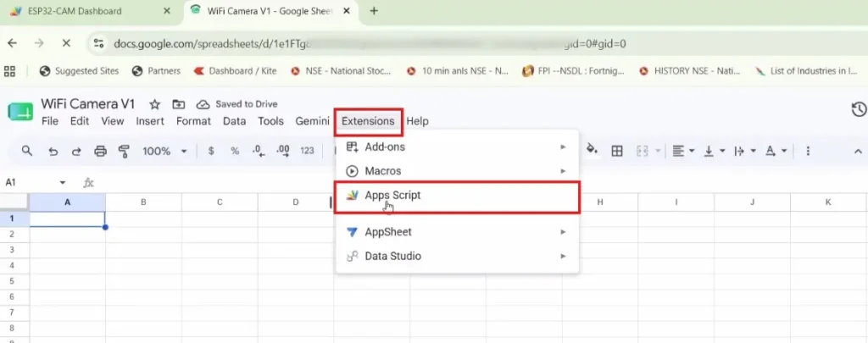
Task: Open a new browser tab
Action: pyautogui.click(x=374, y=11)
